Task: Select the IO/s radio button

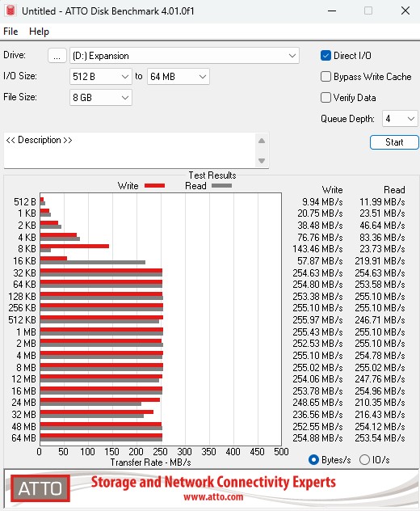Action: point(364,460)
